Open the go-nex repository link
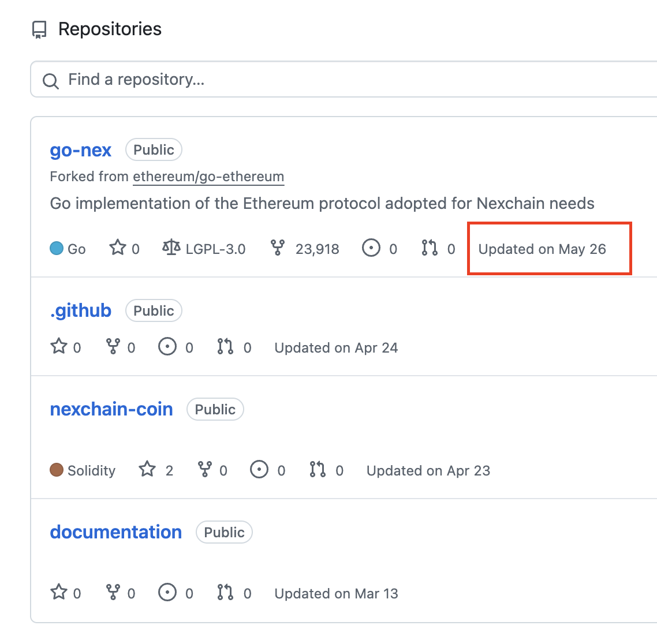Screen dimensions: 657x644 click(81, 150)
